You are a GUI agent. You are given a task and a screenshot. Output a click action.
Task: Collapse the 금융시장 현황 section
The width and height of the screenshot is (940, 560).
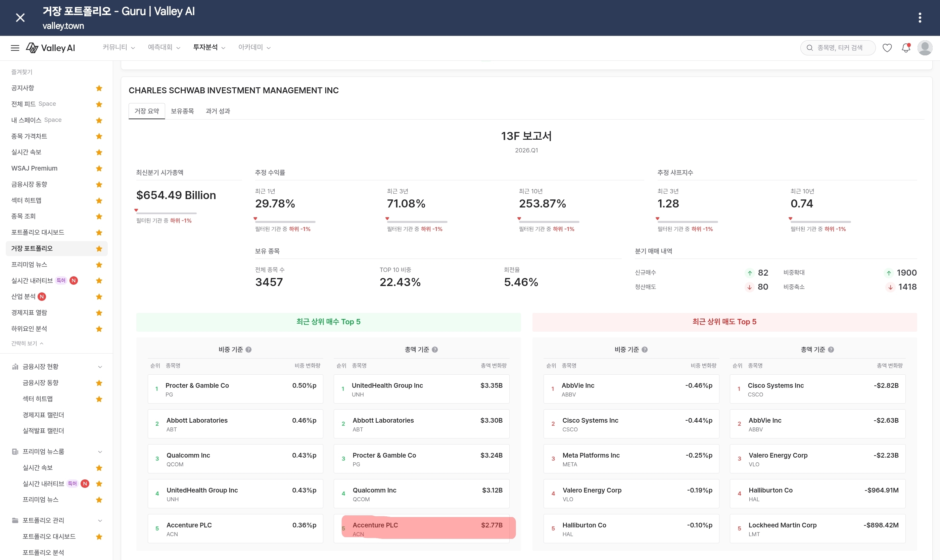click(x=100, y=367)
